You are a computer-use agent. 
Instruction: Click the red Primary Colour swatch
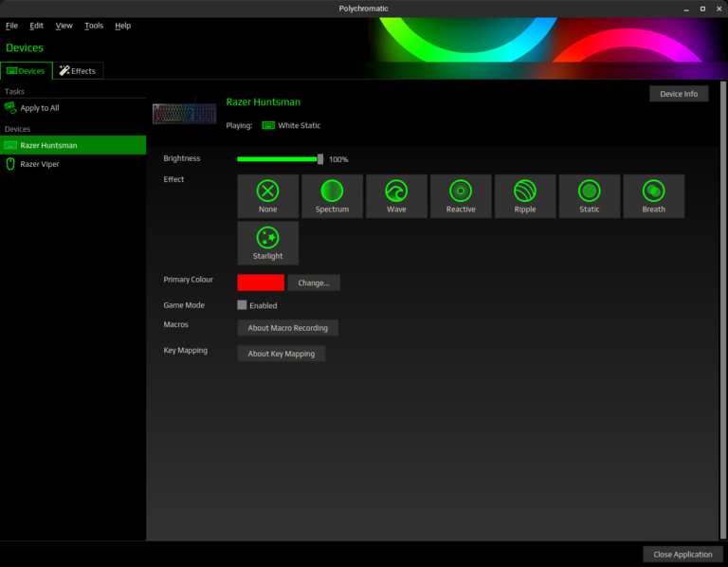pos(261,283)
